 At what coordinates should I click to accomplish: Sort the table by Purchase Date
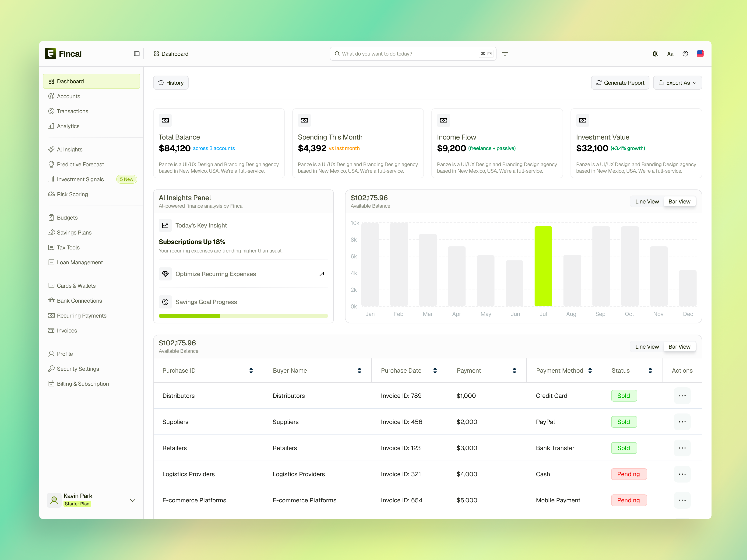pyautogui.click(x=435, y=370)
